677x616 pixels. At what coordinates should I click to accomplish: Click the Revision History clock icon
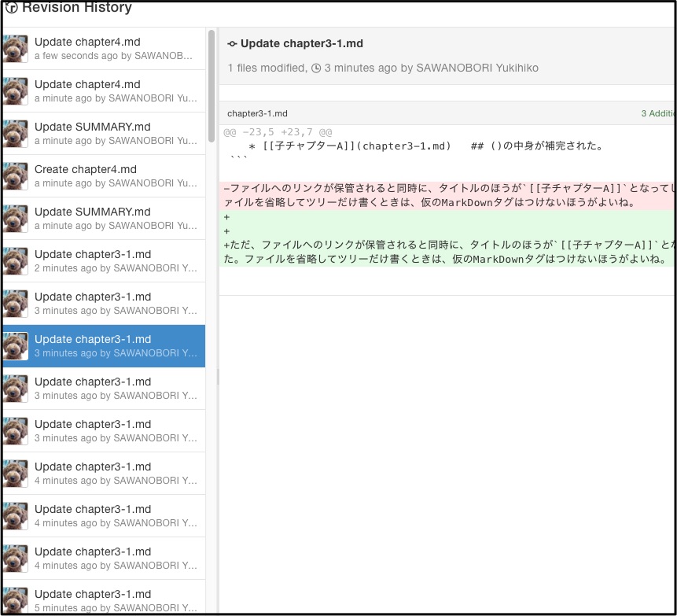[x=11, y=7]
